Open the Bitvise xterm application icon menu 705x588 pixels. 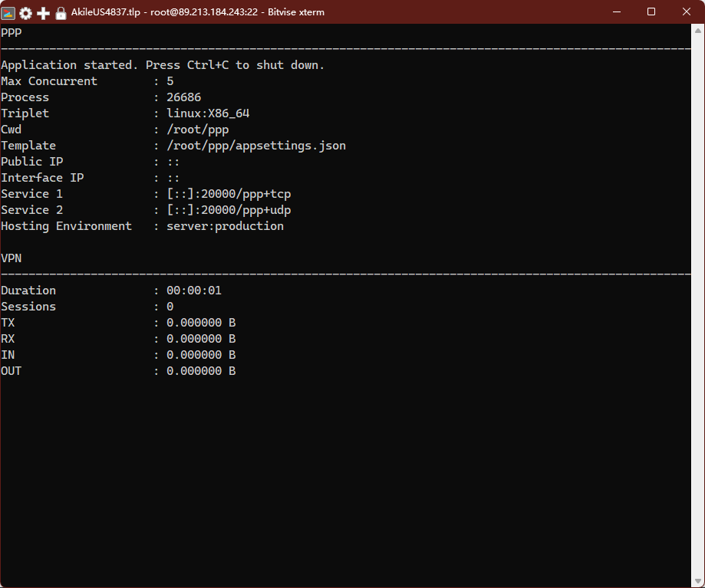point(8,12)
